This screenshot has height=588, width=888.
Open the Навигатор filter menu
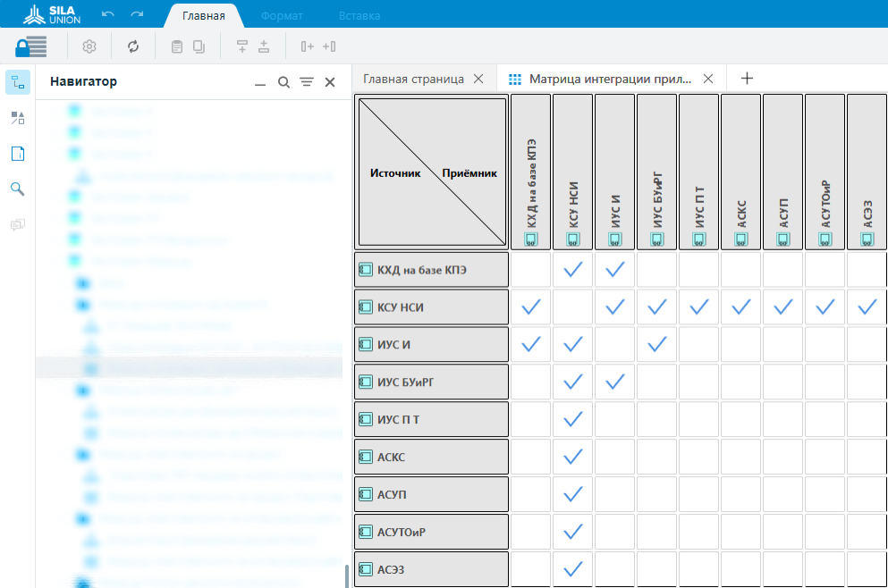307,82
